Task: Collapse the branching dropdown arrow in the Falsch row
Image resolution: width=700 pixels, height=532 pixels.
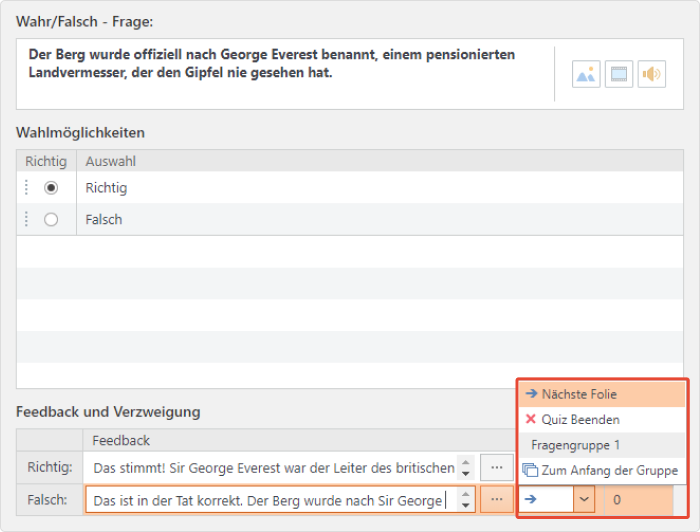Action: click(x=584, y=499)
